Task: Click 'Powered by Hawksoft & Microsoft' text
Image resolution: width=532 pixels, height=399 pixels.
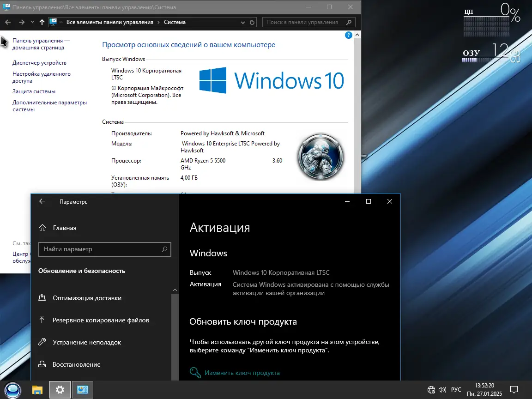Action: 223,133
